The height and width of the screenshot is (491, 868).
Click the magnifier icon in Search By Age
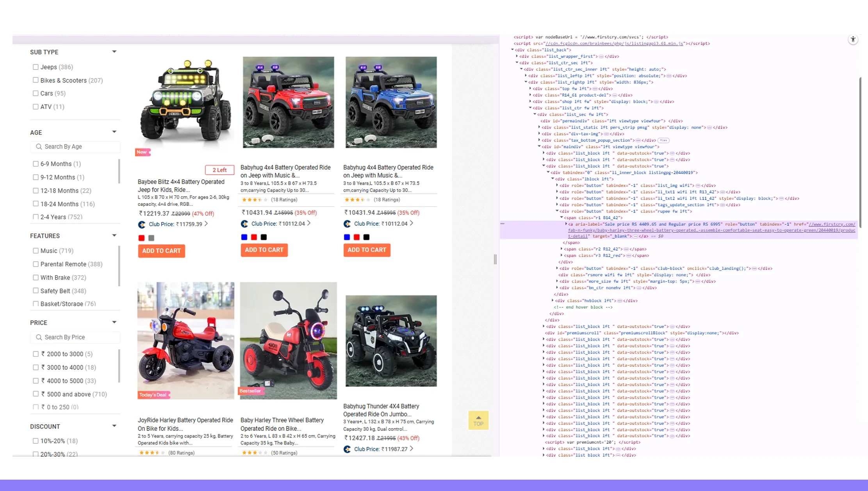pos(39,146)
